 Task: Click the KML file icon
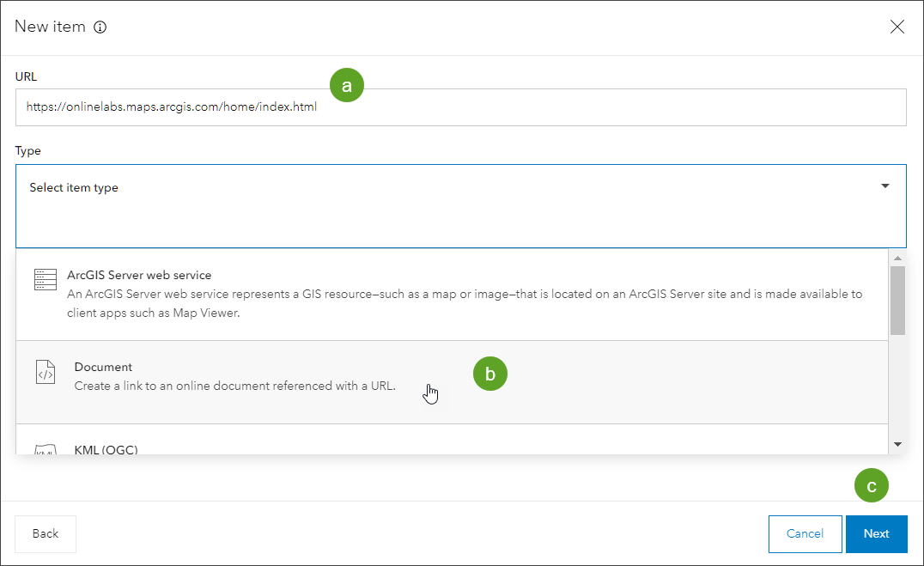tap(45, 450)
